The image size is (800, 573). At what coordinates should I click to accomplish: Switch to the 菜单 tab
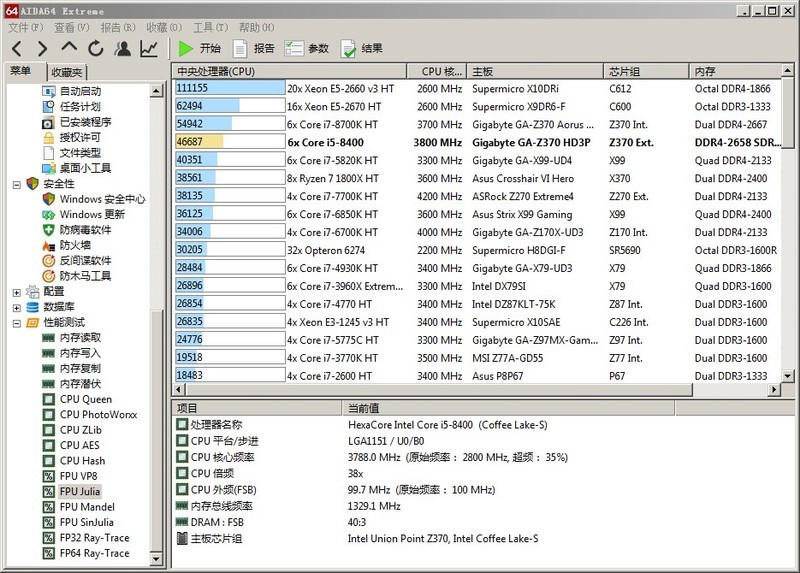(20, 71)
